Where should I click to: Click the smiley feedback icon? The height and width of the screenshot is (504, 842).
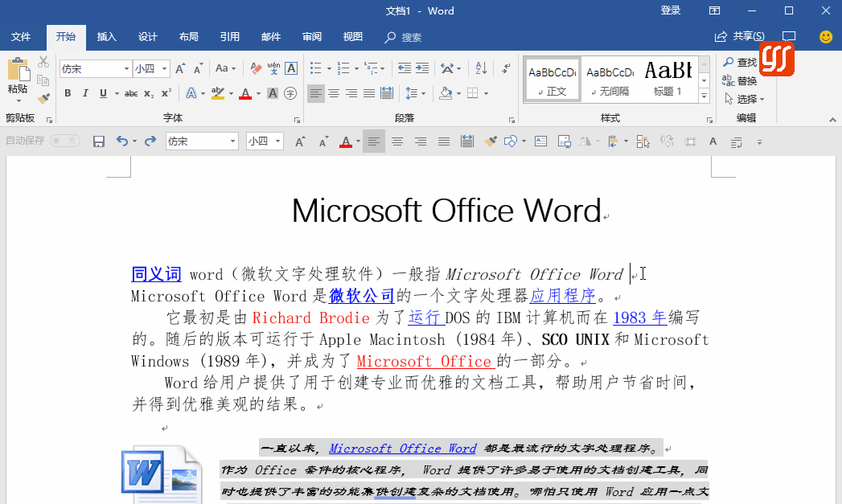(x=826, y=36)
